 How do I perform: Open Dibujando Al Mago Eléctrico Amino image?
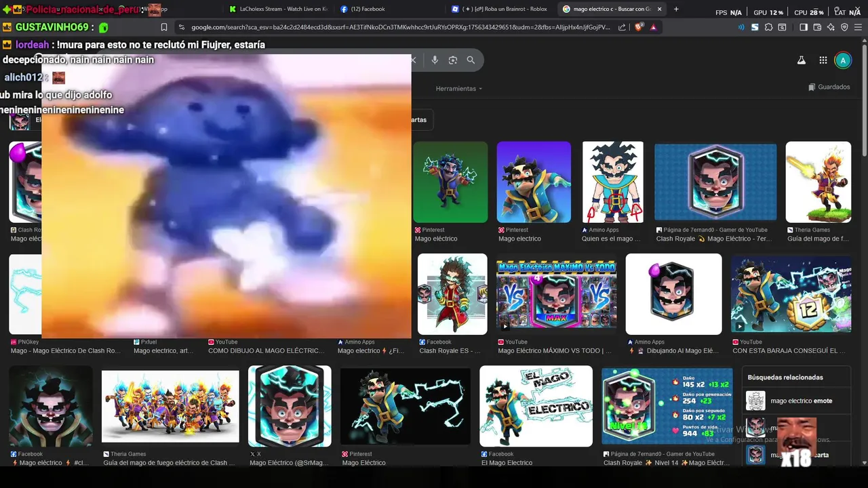674,294
